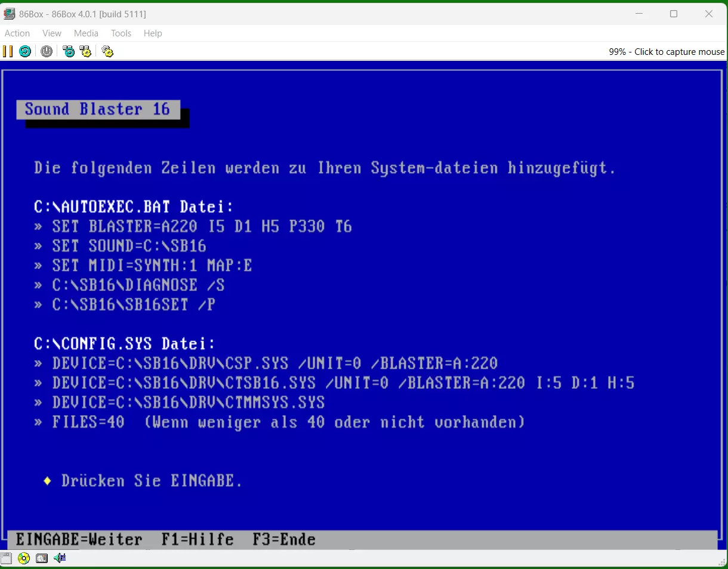Click the hard disk status bar icon

(42, 558)
